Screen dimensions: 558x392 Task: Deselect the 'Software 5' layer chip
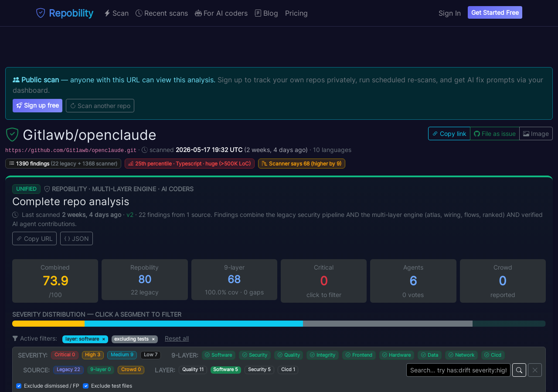226,370
